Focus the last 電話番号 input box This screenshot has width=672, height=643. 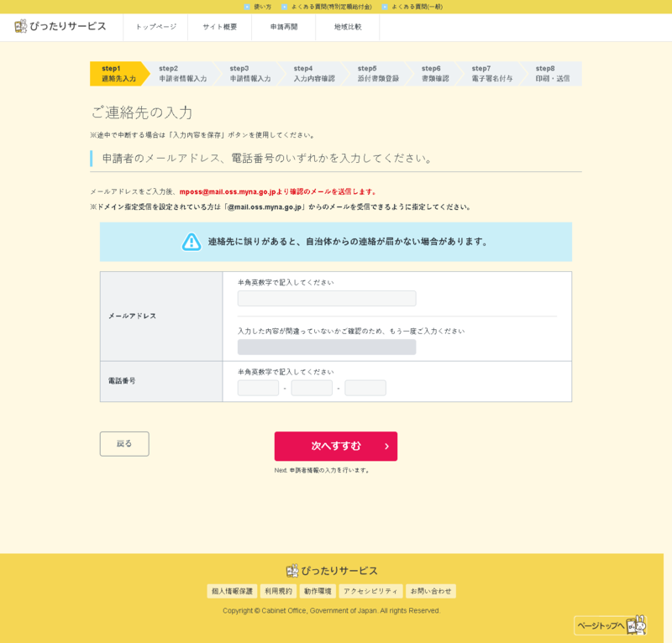coord(365,388)
